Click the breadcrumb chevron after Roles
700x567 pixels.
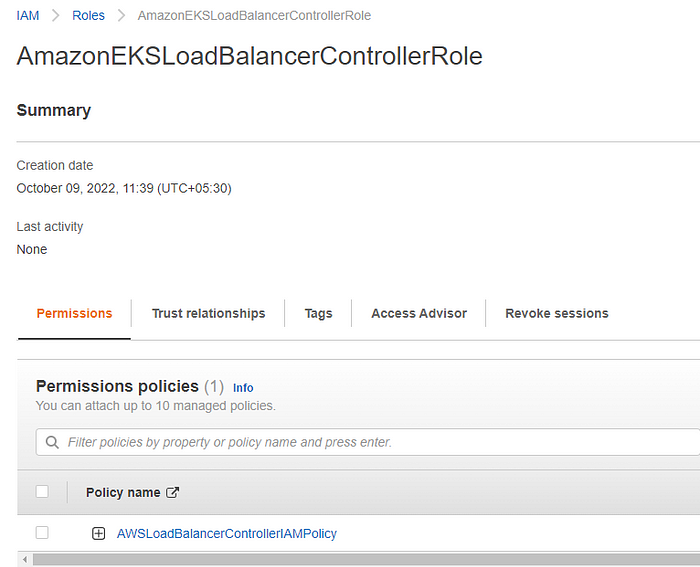[x=121, y=16]
